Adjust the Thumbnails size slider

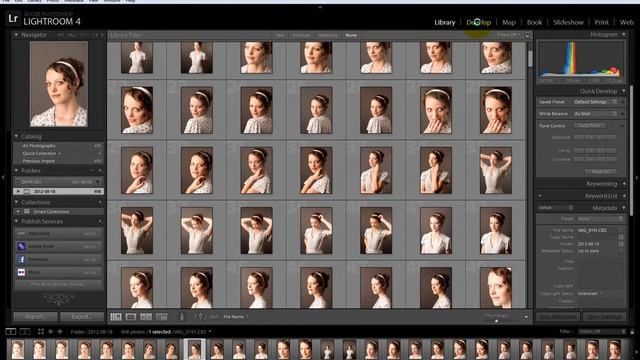click(497, 321)
